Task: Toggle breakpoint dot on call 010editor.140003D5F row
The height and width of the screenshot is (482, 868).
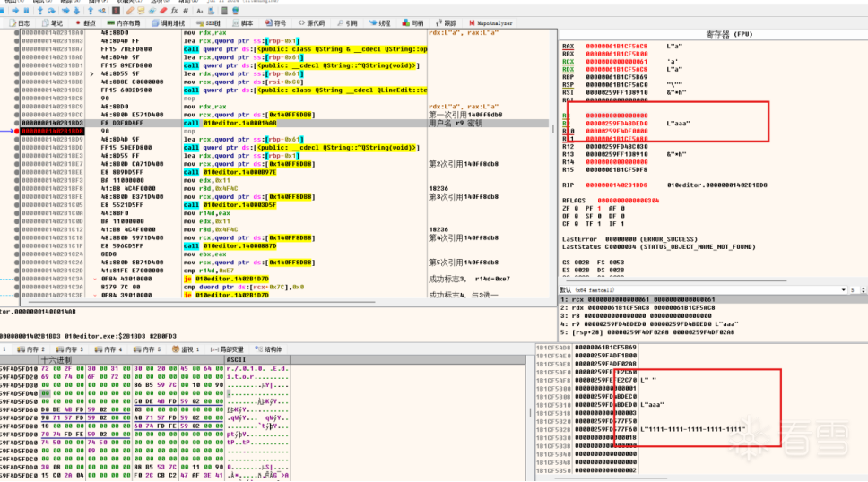Action: coord(17,205)
